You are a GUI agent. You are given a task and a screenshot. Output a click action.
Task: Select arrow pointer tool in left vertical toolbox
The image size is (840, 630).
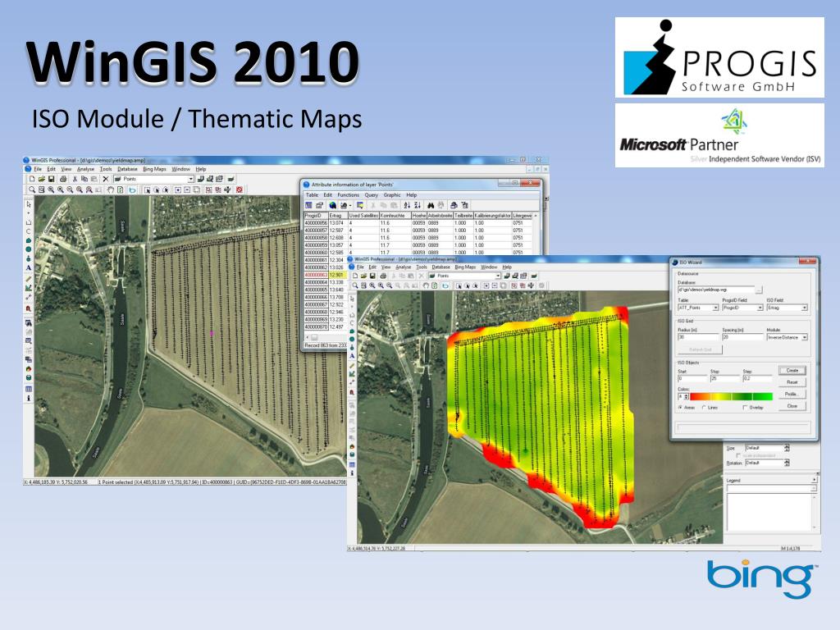(x=29, y=204)
